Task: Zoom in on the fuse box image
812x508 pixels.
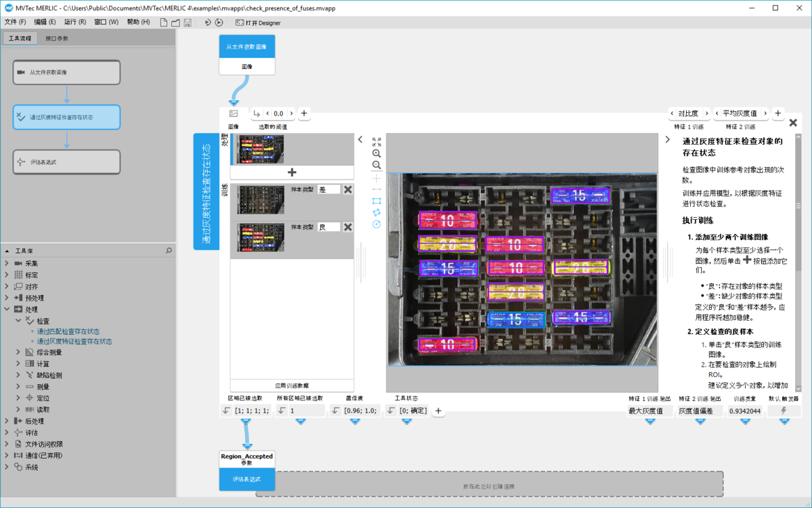Action: click(376, 154)
